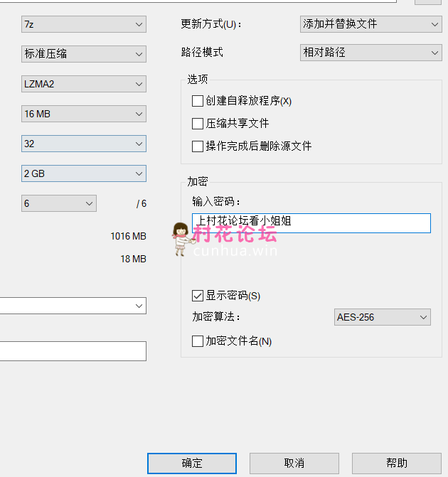Click the 取消 button
The width and height of the screenshot is (448, 477).
[294, 463]
